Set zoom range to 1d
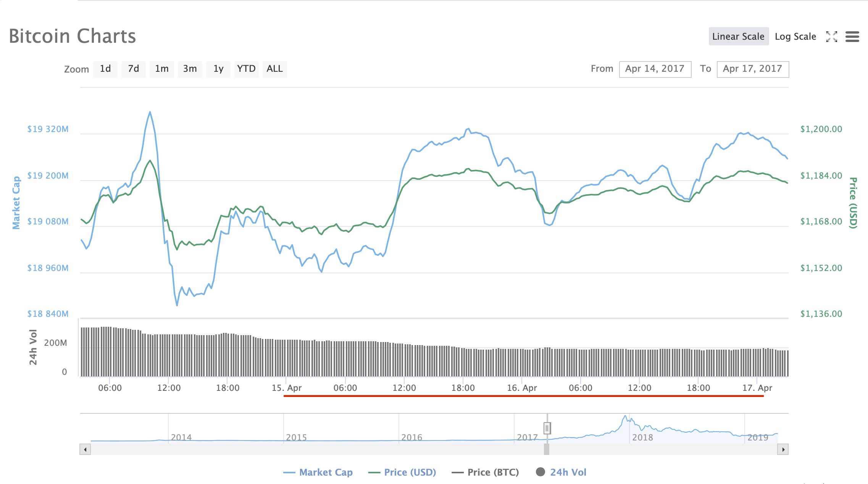The image size is (868, 484). [x=105, y=69]
